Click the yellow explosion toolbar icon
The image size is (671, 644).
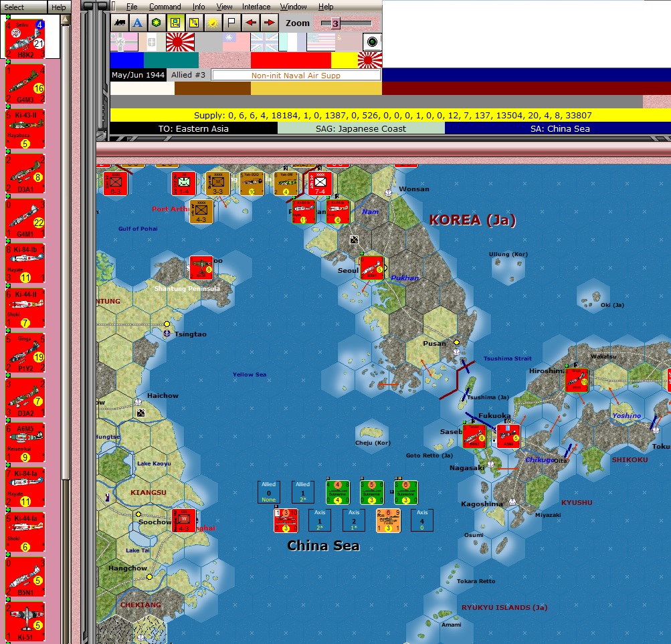(211, 22)
